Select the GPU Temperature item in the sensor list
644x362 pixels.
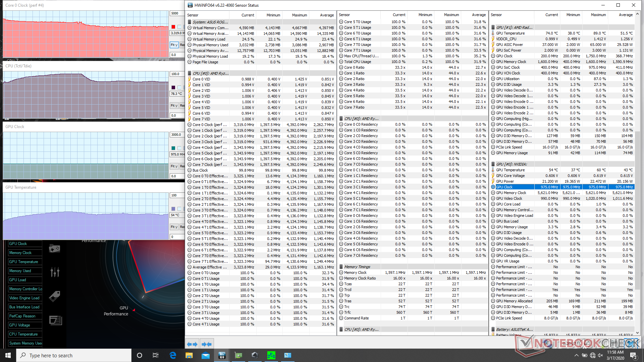coord(23,262)
